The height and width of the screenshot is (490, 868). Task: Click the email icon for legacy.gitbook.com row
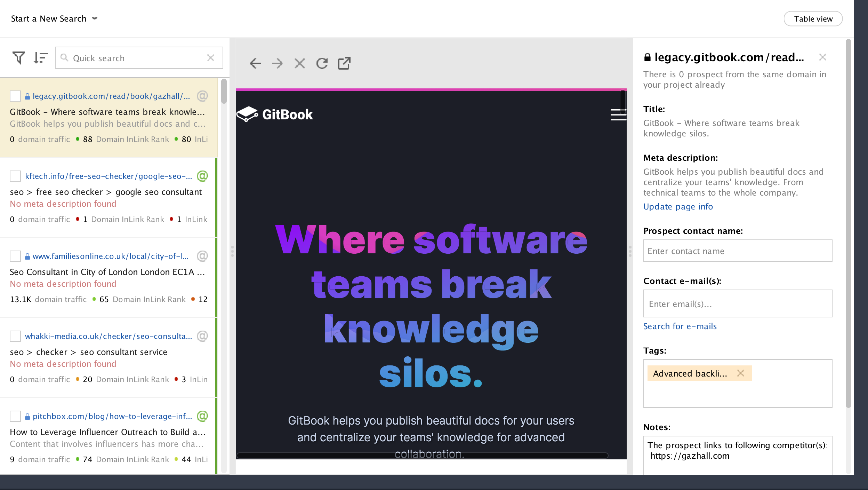pos(202,96)
